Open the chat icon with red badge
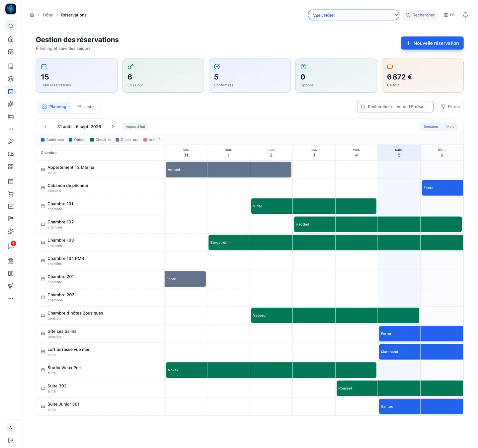 pyautogui.click(x=11, y=246)
